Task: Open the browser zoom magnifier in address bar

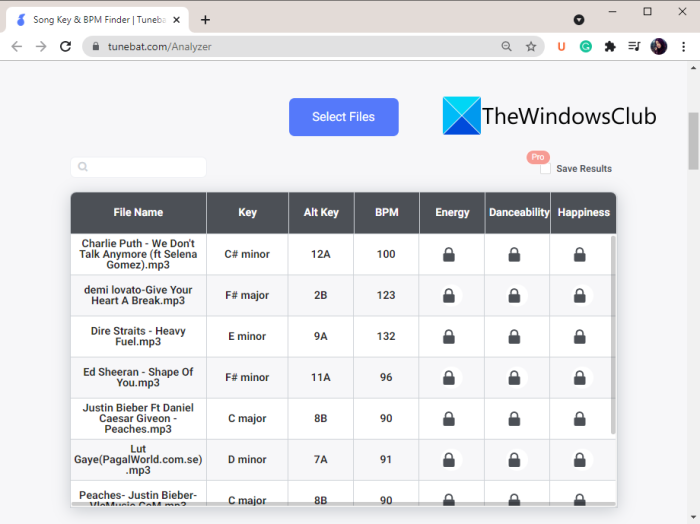Action: (x=506, y=46)
